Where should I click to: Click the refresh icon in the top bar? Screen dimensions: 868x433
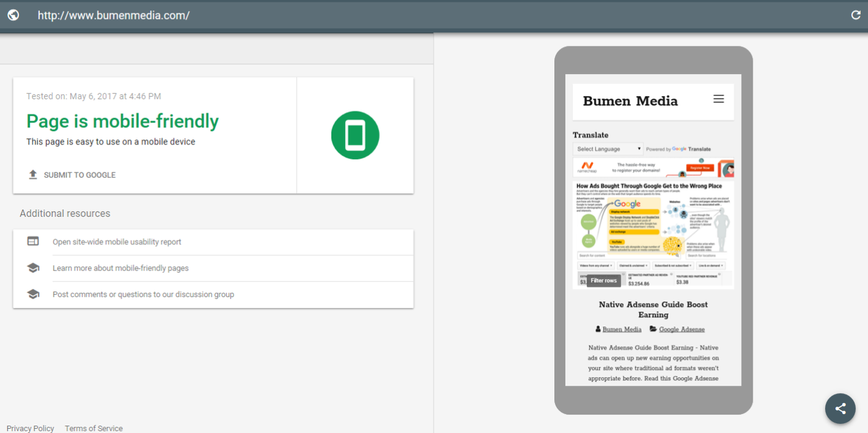point(856,15)
